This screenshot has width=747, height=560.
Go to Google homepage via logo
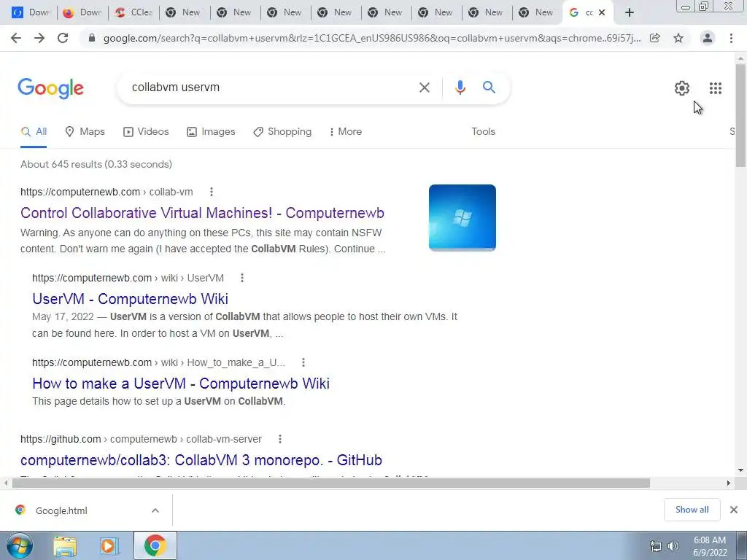[x=50, y=88]
